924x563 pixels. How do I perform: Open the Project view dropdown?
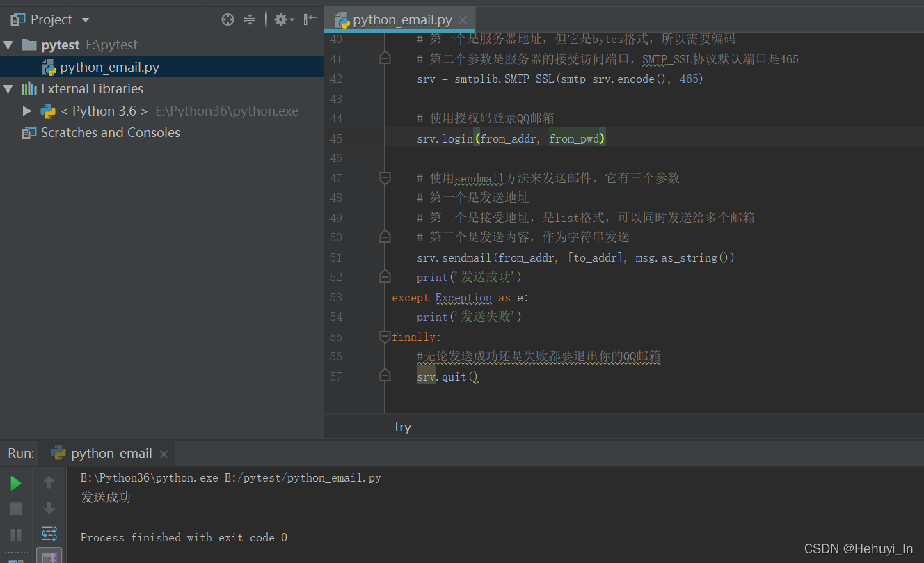coord(85,19)
